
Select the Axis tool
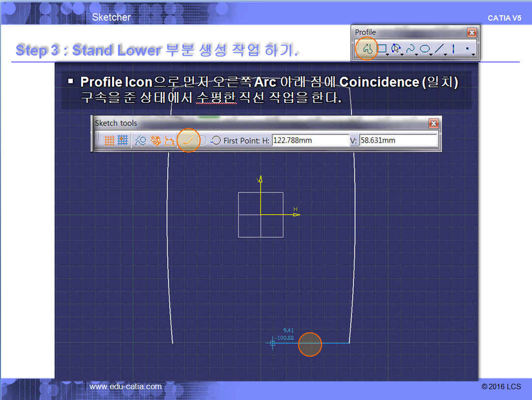453,49
